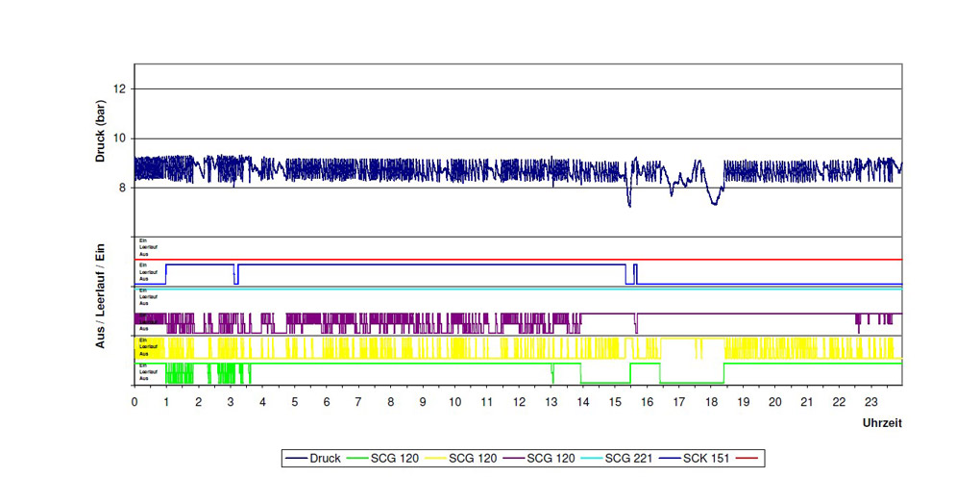Viewport: 980px width, 477px height.
Task: Click hour 6 on the time axis
Action: tap(327, 401)
